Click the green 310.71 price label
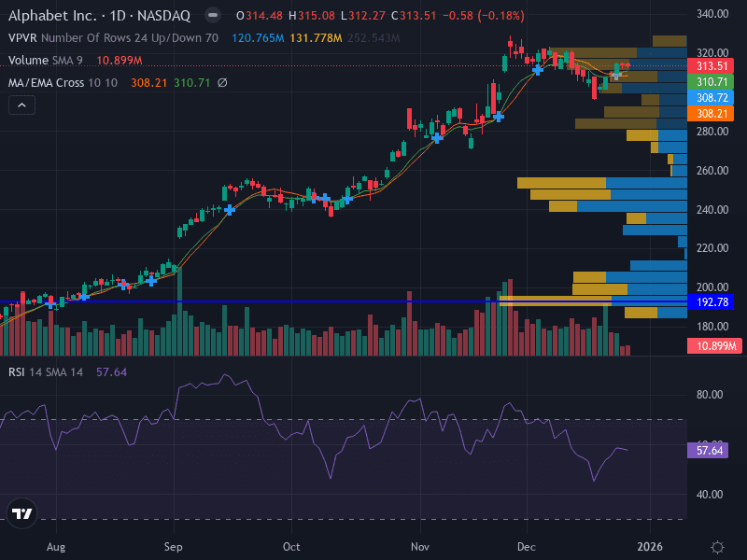Viewport: 747px width, 560px height. point(711,82)
